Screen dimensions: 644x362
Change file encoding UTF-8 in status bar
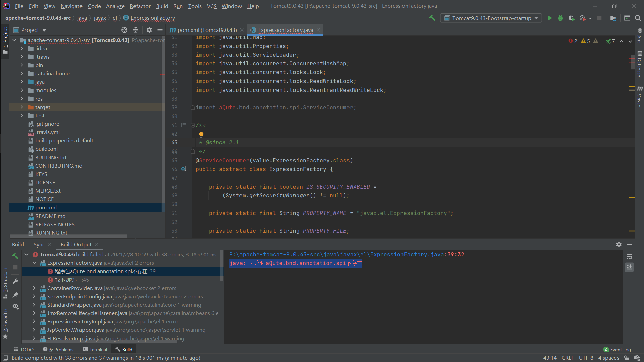pyautogui.click(x=586, y=358)
